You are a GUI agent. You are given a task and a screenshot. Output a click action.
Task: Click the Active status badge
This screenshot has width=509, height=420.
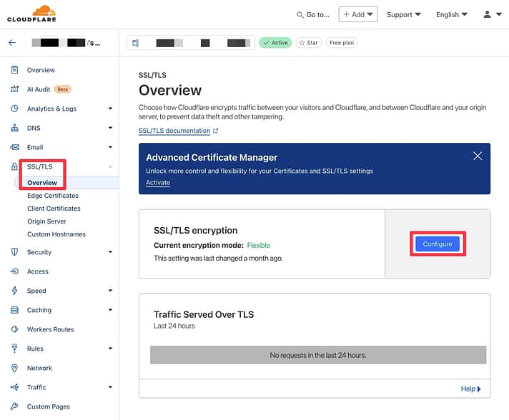point(275,43)
